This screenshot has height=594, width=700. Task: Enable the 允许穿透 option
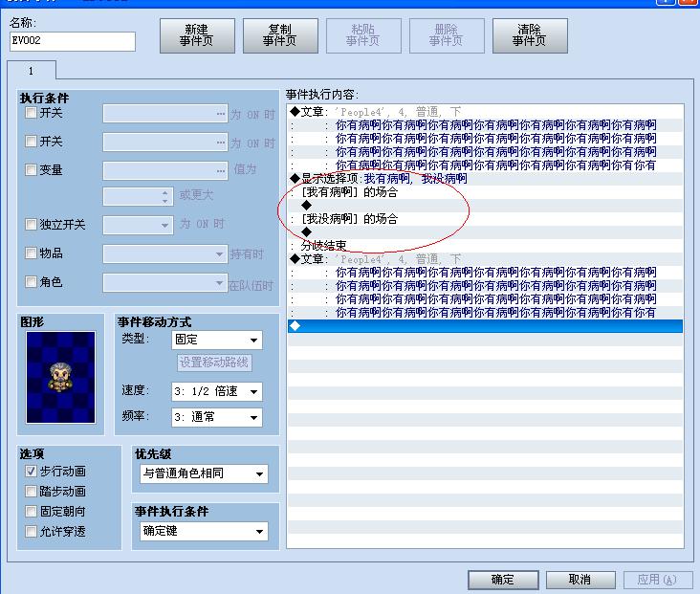31,531
